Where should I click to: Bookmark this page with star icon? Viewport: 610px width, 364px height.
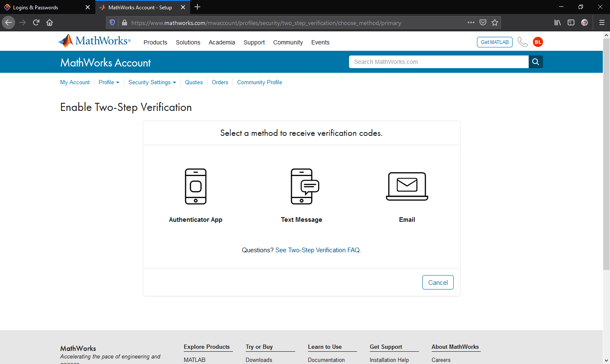coord(495,22)
